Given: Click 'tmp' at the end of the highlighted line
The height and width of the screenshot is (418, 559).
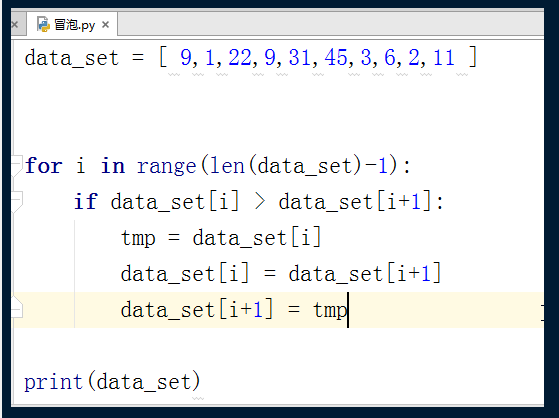Looking at the screenshot, I should pos(330,310).
